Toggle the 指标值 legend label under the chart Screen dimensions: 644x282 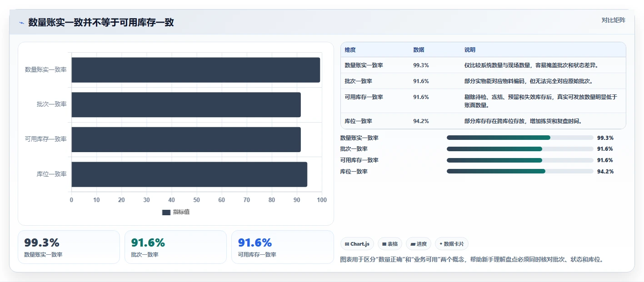tap(181, 212)
